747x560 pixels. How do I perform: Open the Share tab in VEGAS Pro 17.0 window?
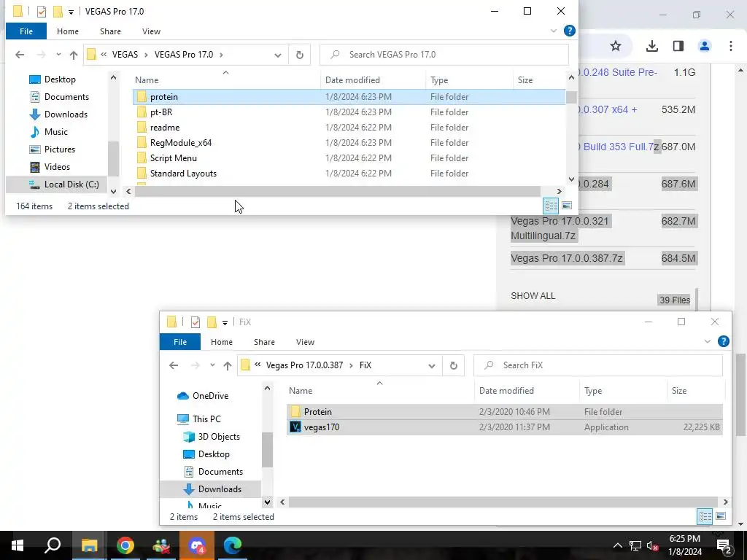point(110,31)
